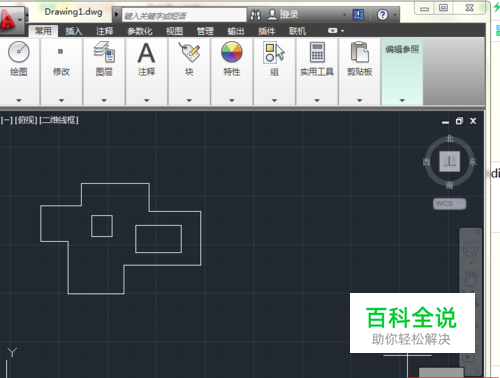Expand the Modify (修改) panel dropdown arrow
The image size is (500, 378).
pos(61,100)
